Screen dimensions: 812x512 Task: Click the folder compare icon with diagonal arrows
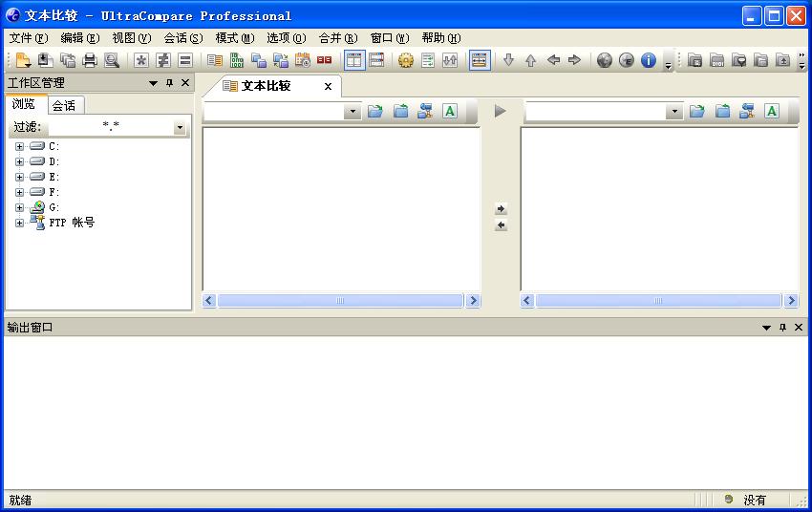(281, 60)
